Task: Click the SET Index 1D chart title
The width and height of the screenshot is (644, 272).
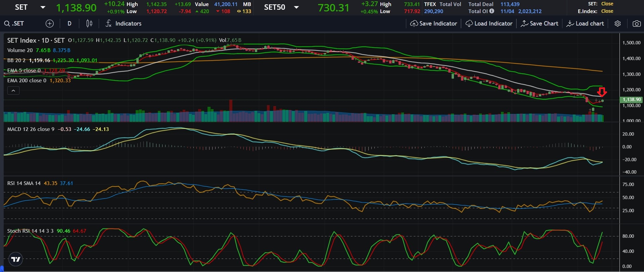Action: point(36,40)
